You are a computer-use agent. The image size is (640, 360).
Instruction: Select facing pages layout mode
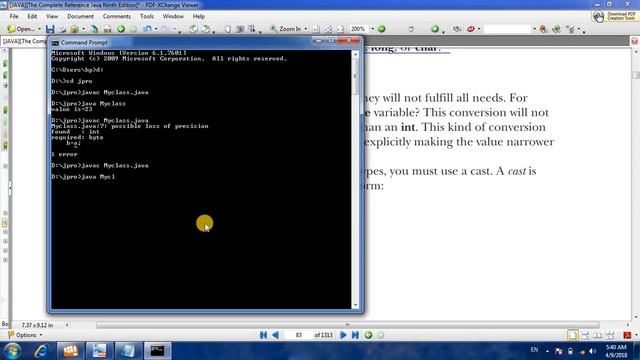pyautogui.click(x=598, y=335)
